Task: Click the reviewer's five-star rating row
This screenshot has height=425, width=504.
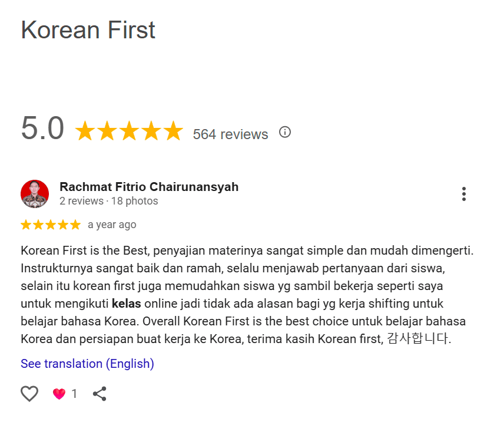Action: 51,225
